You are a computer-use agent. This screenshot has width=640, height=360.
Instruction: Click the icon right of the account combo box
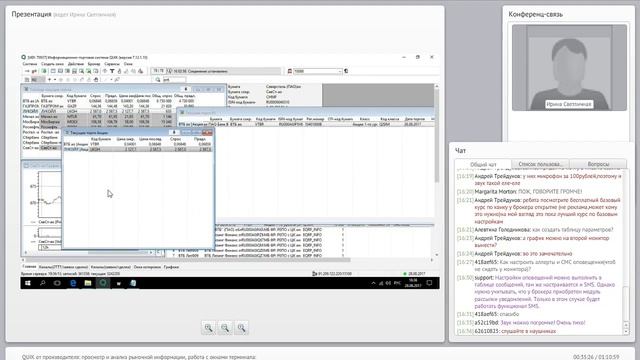pyautogui.click(x=346, y=71)
